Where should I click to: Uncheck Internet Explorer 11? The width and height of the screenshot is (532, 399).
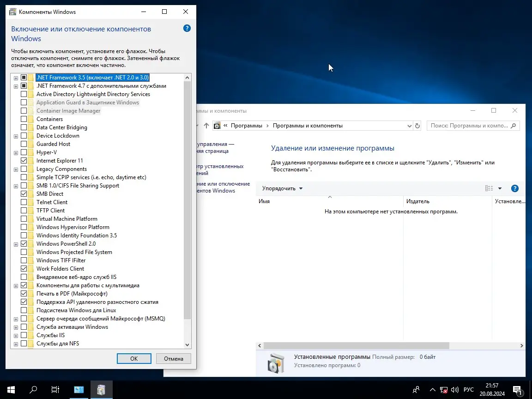[24, 161]
